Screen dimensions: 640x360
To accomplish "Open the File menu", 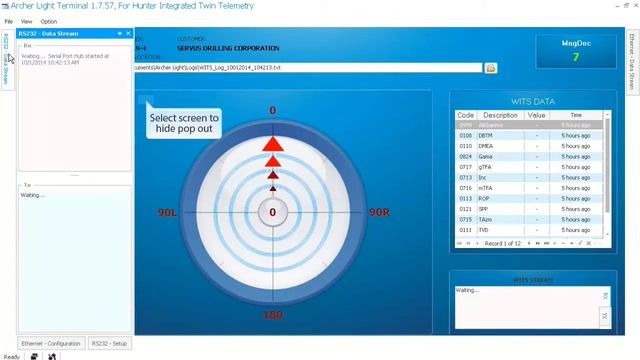I will click(9, 21).
